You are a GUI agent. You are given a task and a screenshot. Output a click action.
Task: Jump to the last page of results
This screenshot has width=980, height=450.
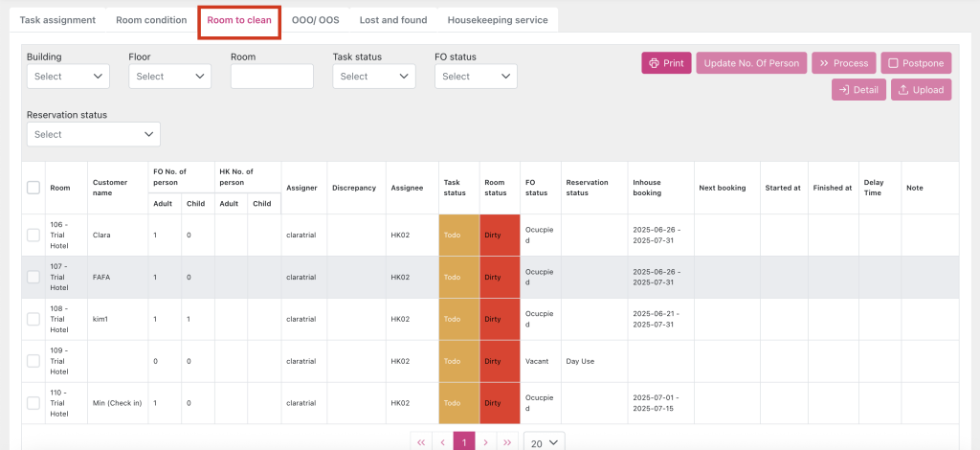click(x=507, y=442)
